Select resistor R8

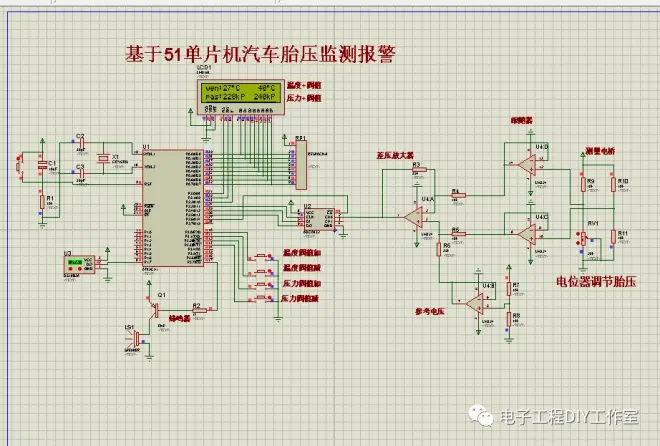[509, 319]
